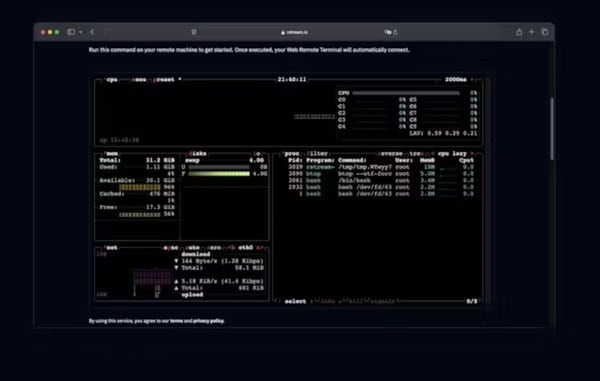
Task: Toggle the Safari sidebar icon
Action: pos(71,32)
